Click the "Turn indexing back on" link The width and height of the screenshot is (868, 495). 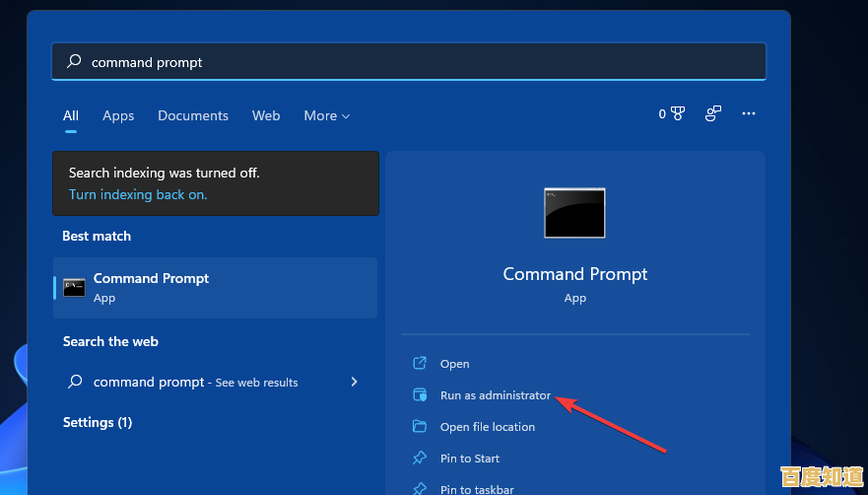click(138, 195)
